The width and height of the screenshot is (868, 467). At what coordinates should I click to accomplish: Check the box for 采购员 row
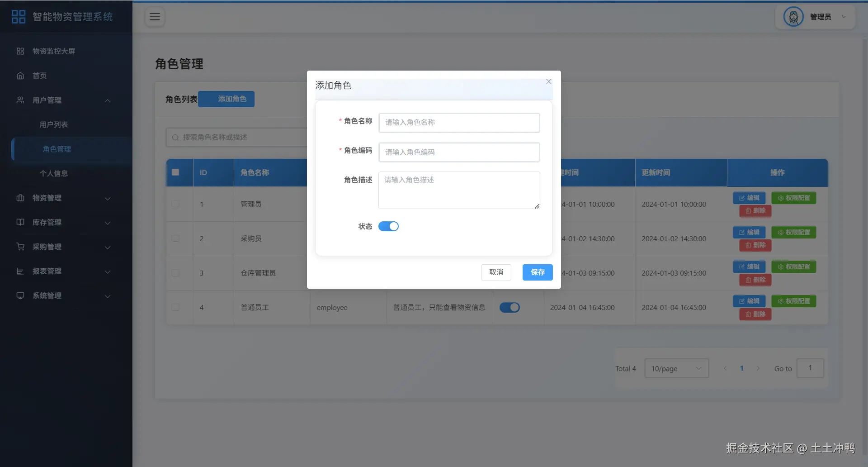coord(175,238)
